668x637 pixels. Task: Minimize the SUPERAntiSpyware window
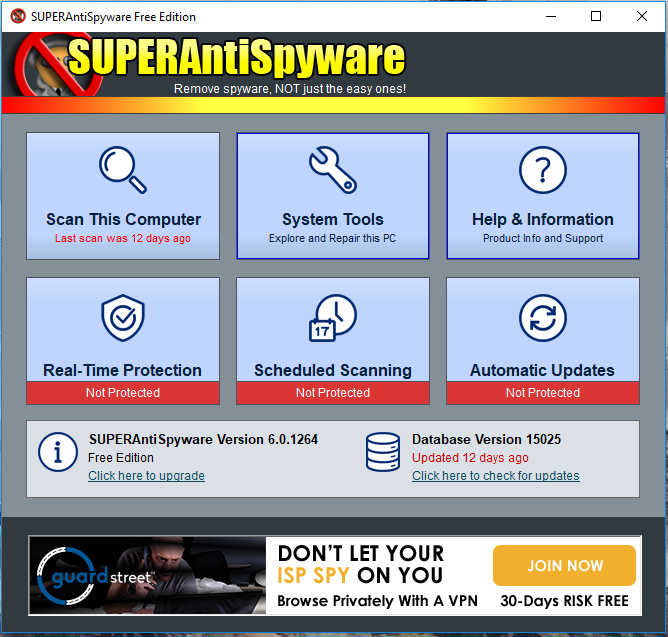(551, 16)
